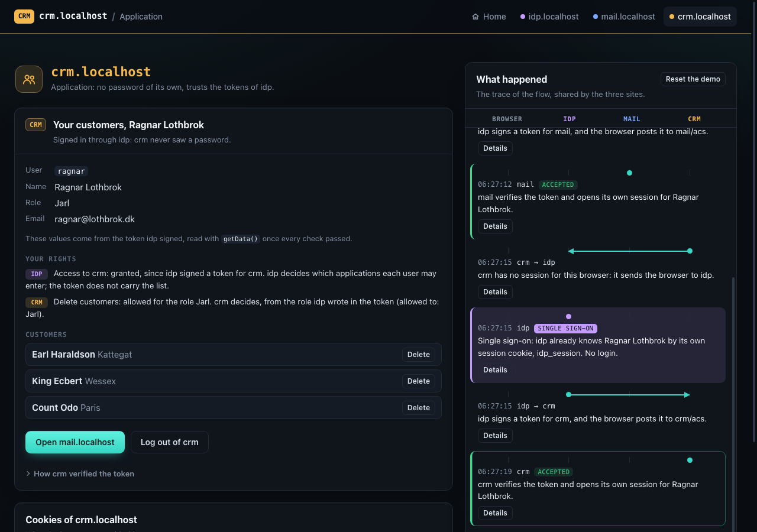Click Reset the demo button
The height and width of the screenshot is (532, 757).
(x=693, y=79)
